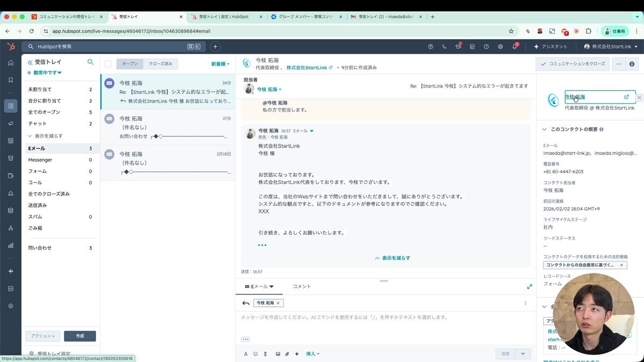Open the HubSpot settings gear icon
Image resolution: width=644 pixels, height=362 pixels.
tap(500, 47)
